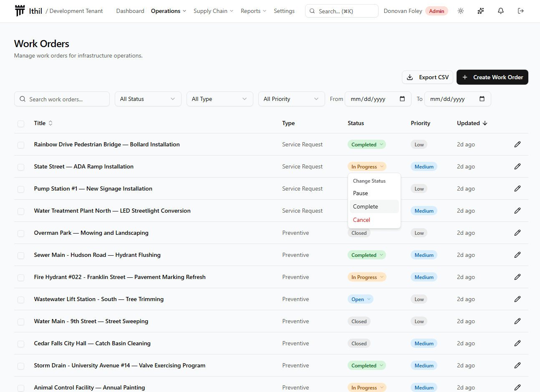Edit Sewer Main Hudson Road work order

coord(517,255)
